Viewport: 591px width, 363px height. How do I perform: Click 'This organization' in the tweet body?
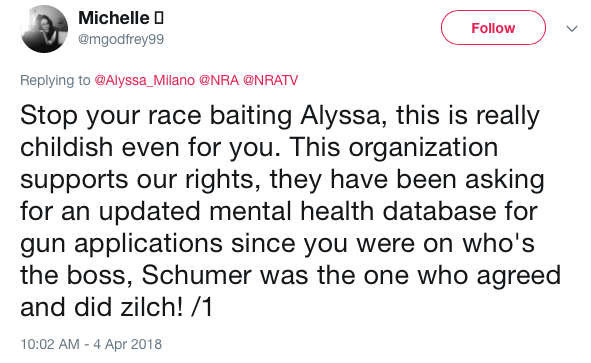393,147
